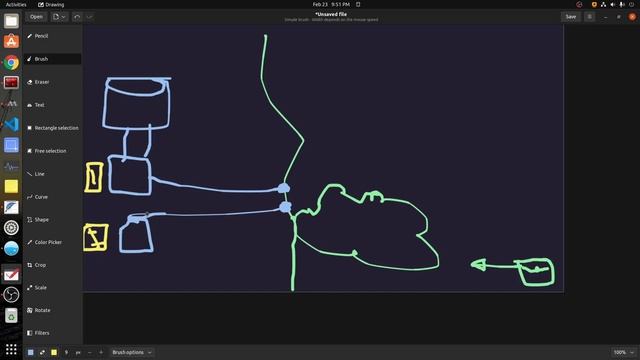Select the Brush tool
Screen dimensions: 640x360
coord(52,59)
